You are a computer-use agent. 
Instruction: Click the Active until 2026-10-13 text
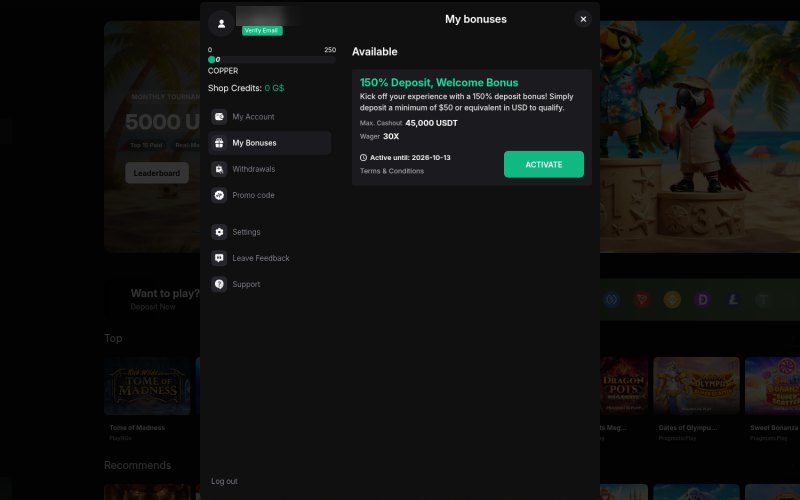point(410,158)
